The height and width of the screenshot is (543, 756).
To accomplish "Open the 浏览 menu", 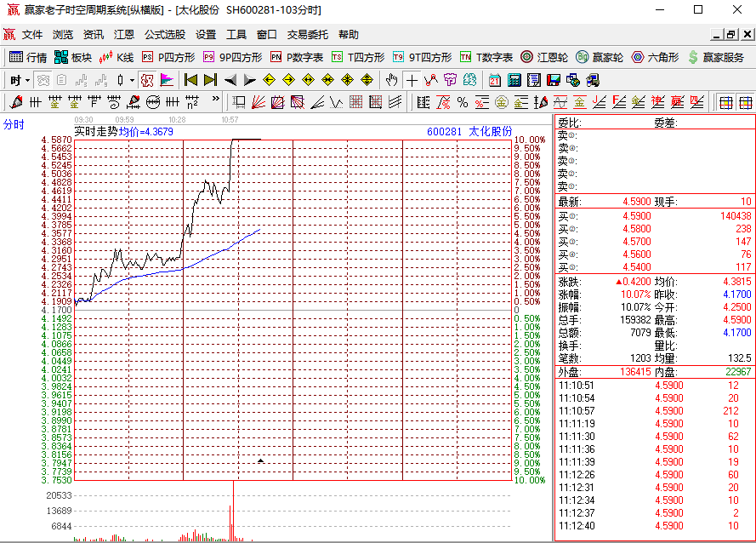I will click(63, 35).
